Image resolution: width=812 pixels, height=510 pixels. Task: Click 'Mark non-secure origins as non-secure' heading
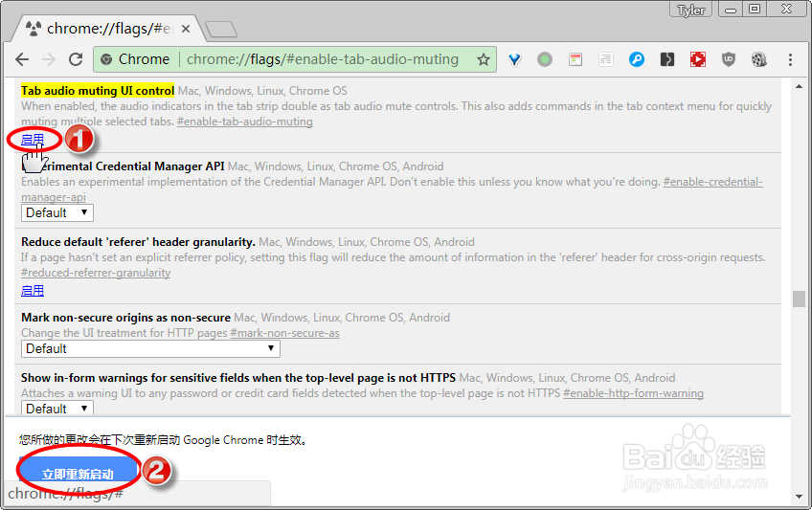(125, 318)
